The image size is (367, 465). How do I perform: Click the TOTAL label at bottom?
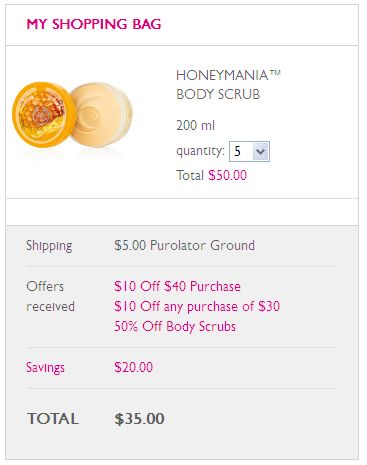click(x=53, y=419)
